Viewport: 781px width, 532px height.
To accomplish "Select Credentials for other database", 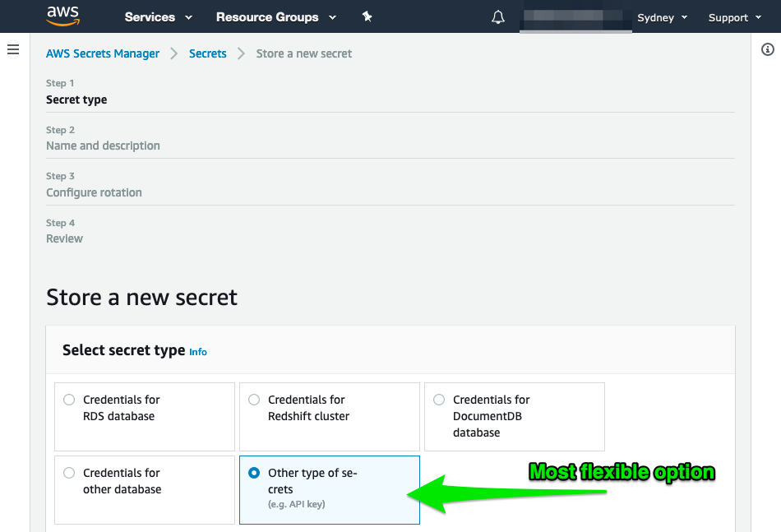I will point(145,490).
